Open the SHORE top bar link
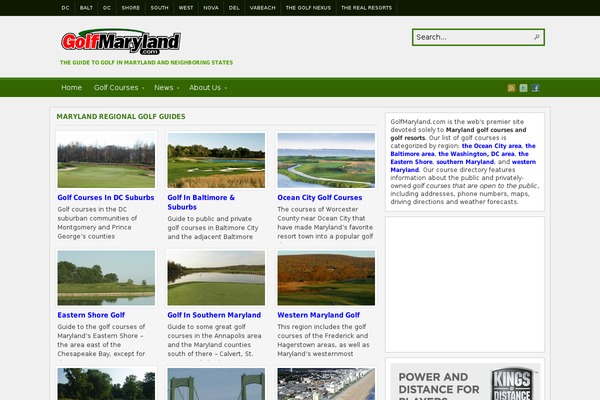Viewport: 600px width, 400px height. [x=130, y=8]
